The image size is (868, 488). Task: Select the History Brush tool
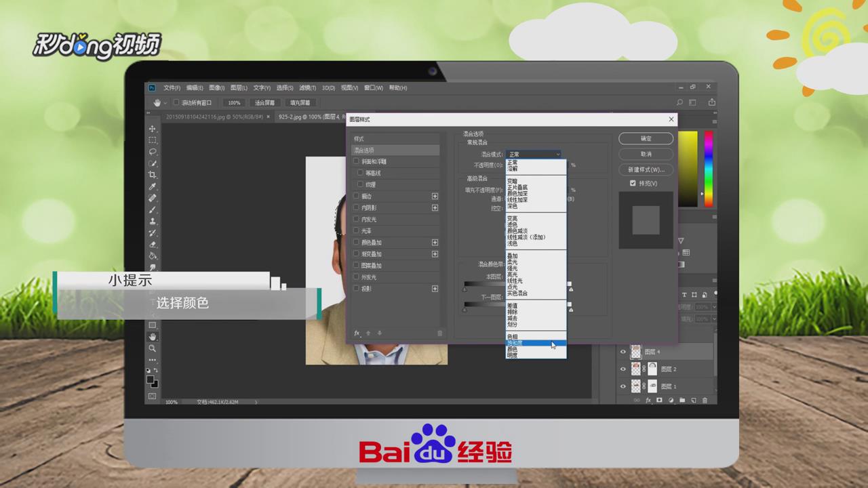(x=153, y=232)
